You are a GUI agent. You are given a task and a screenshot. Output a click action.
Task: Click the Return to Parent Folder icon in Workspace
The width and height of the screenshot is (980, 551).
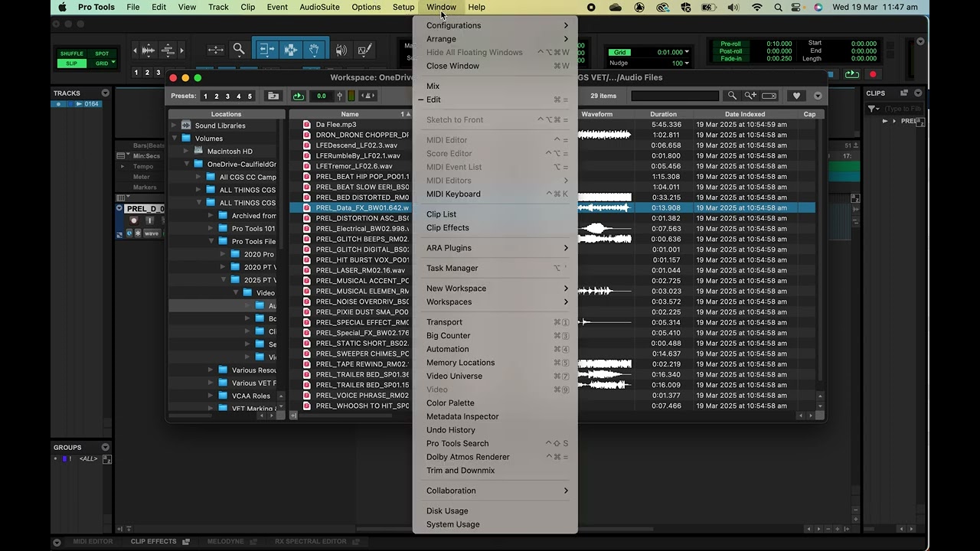tap(273, 96)
